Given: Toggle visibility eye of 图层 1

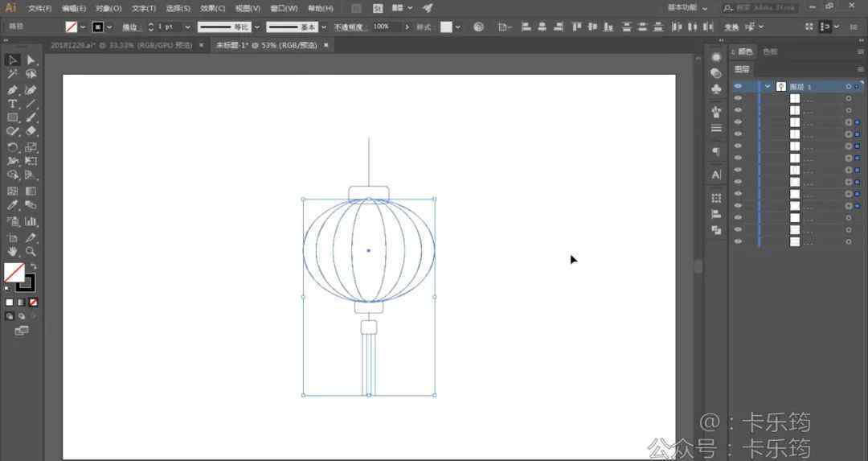Looking at the screenshot, I should click(x=738, y=86).
